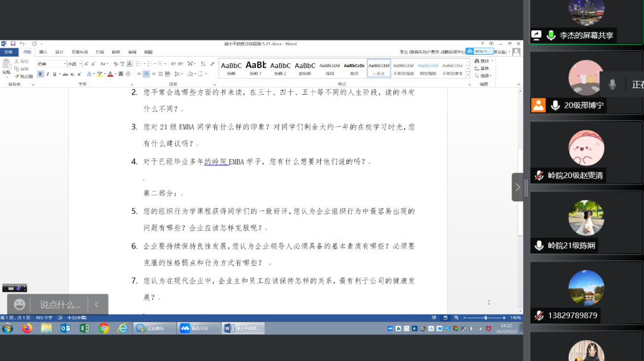Open the font name dropdown

click(63, 64)
